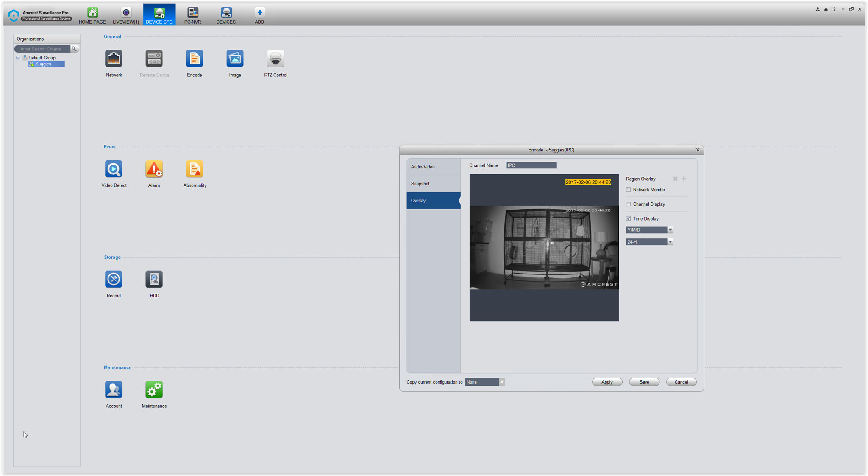The image size is (868, 476).
Task: Click the Region Overlay delete X icon
Action: coord(676,179)
